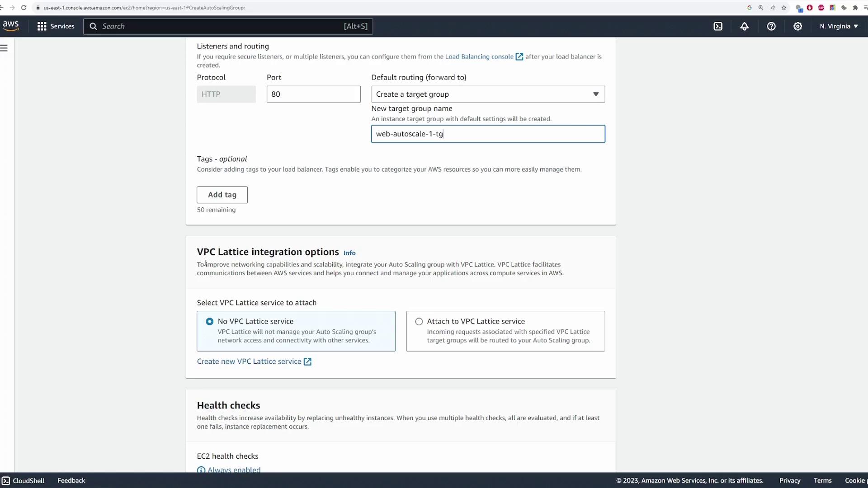Screen dimensions: 868x488
Task: Click the Feedback item in footer
Action: (x=71, y=480)
